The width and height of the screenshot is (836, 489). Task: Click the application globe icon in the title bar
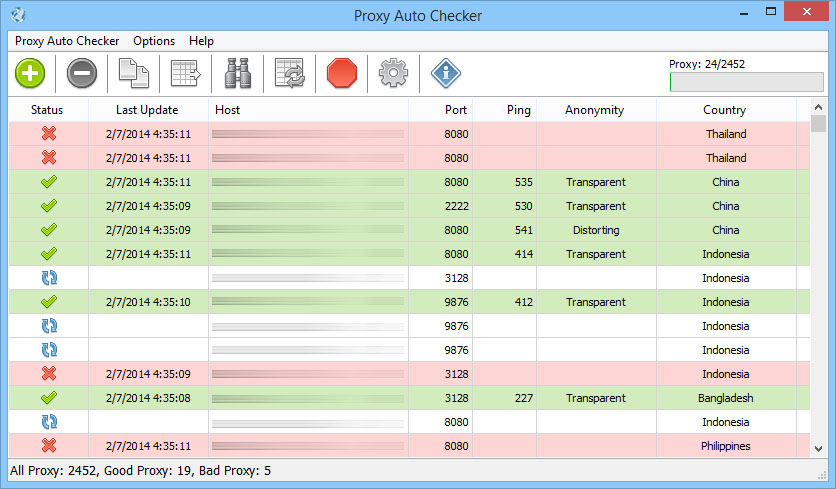[x=18, y=15]
